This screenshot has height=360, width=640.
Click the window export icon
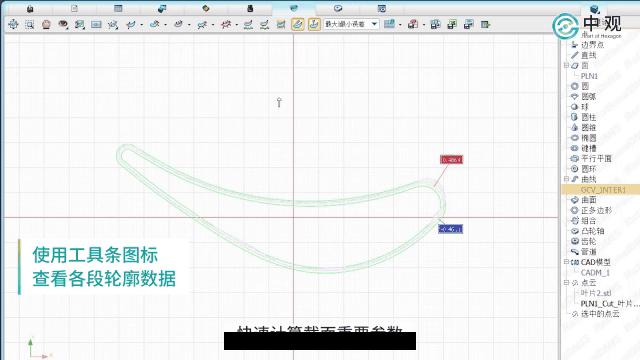[469, 24]
